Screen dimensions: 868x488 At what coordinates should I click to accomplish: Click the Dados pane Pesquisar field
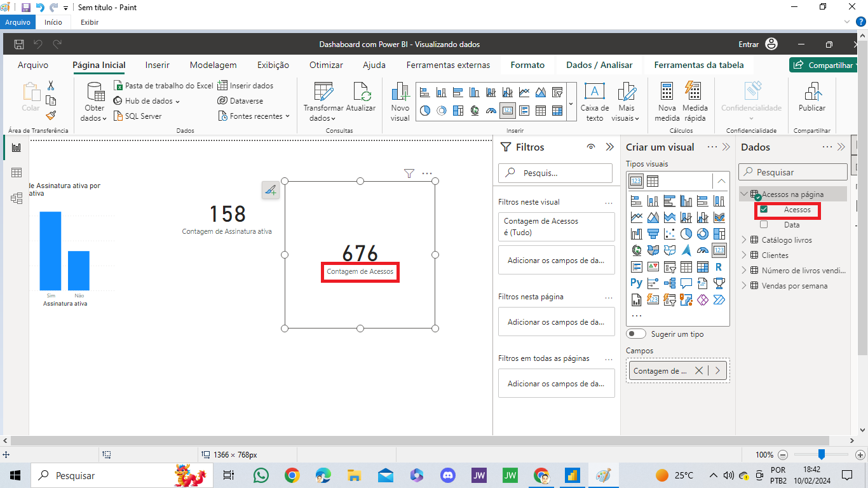[793, 172]
